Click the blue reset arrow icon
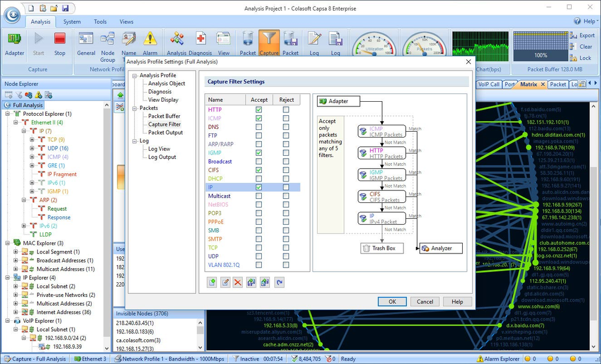The width and height of the screenshot is (601, 364). point(279,282)
